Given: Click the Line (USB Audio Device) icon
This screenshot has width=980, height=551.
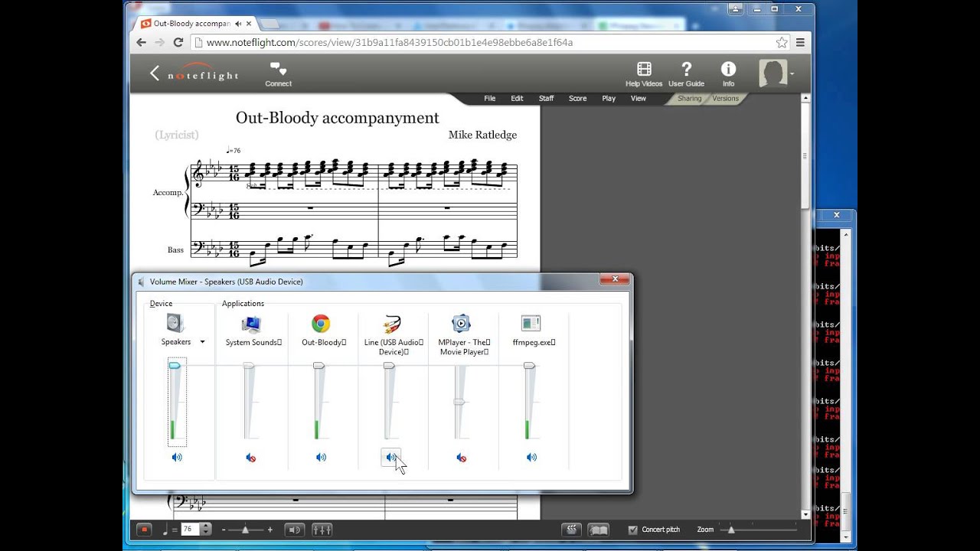Looking at the screenshot, I should tap(392, 324).
